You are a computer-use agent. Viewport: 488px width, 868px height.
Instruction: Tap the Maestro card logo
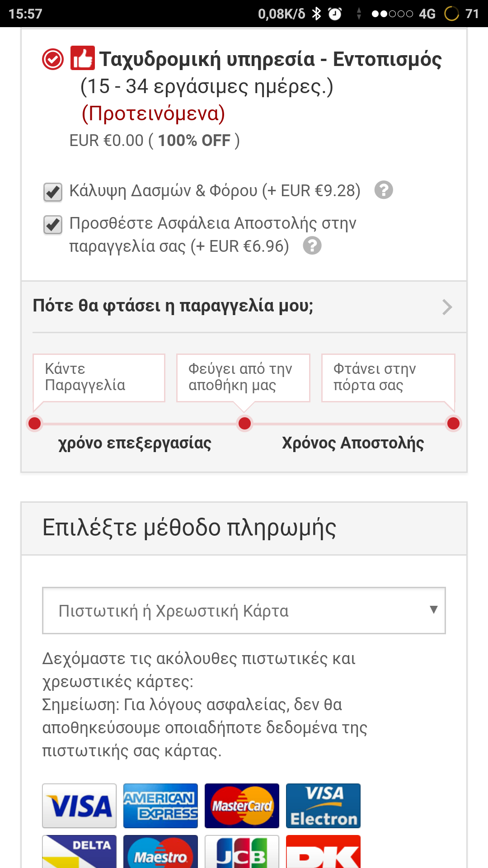tap(160, 852)
